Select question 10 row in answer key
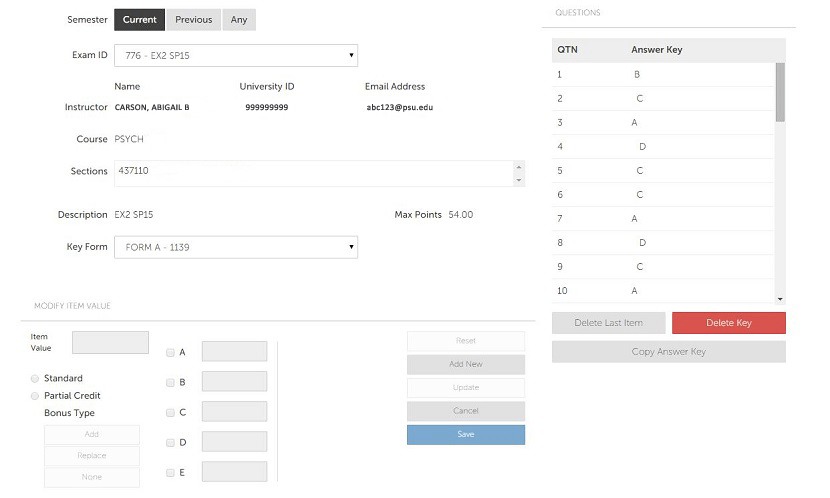This screenshot has height=498, width=830. pos(663,291)
